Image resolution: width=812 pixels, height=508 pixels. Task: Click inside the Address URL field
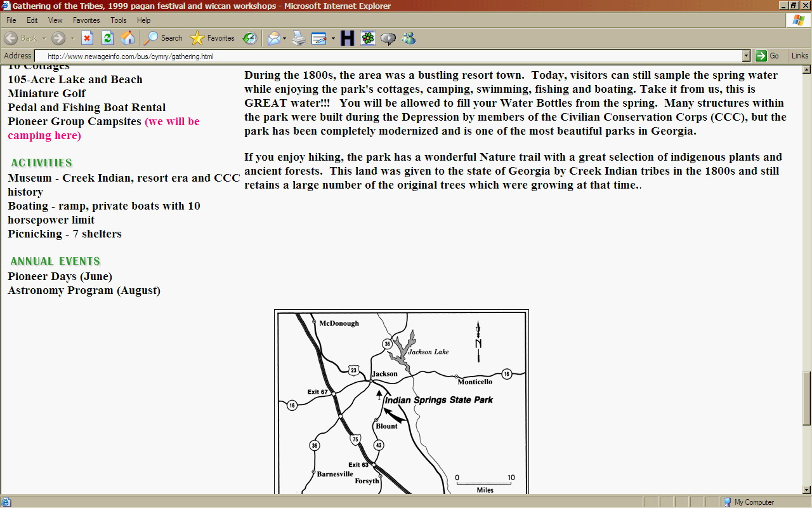point(393,56)
